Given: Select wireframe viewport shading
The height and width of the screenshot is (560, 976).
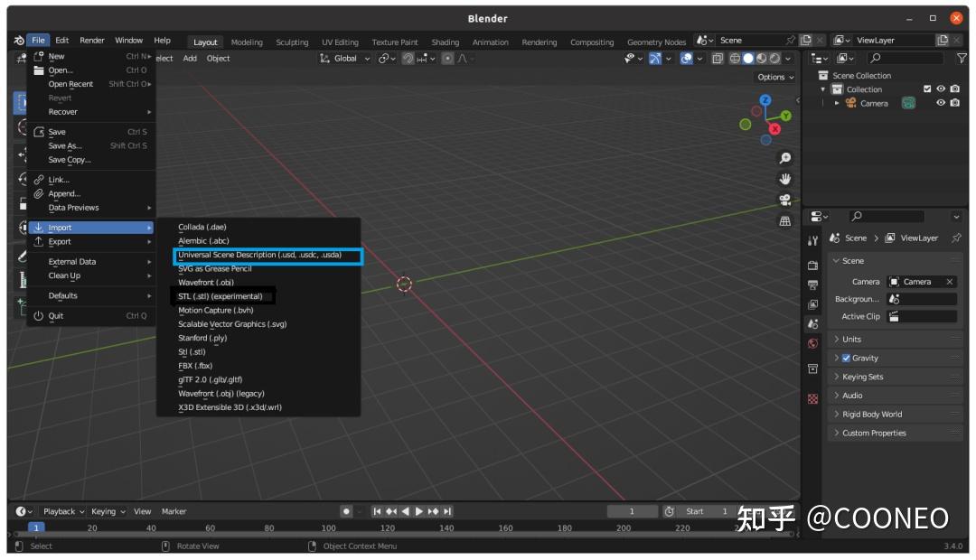Looking at the screenshot, I should 735,58.
